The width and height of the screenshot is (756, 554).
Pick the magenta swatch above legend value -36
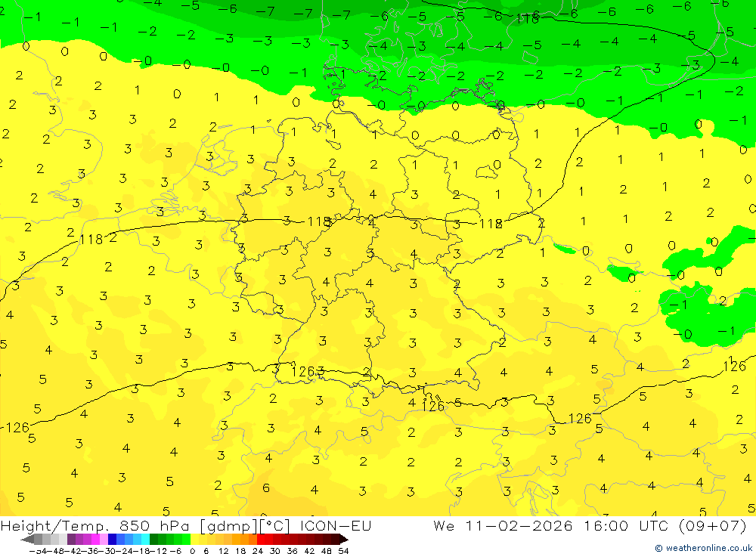tap(95, 539)
